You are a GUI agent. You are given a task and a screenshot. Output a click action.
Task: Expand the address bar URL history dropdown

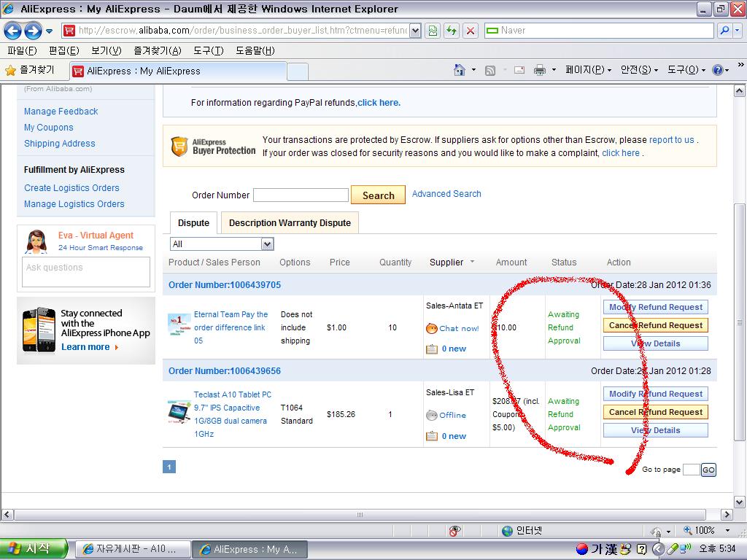coord(415,31)
